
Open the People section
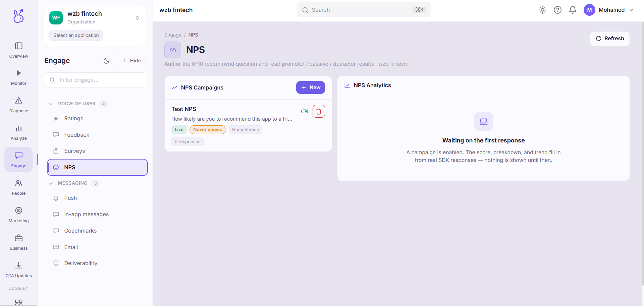[19, 188]
